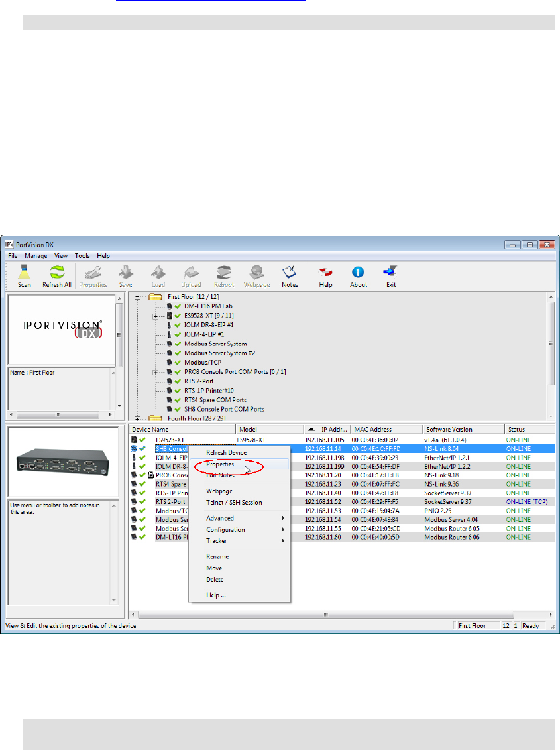The width and height of the screenshot is (560, 750).
Task: Click the PortVision DX title bar icon
Action: pyautogui.click(x=9, y=245)
